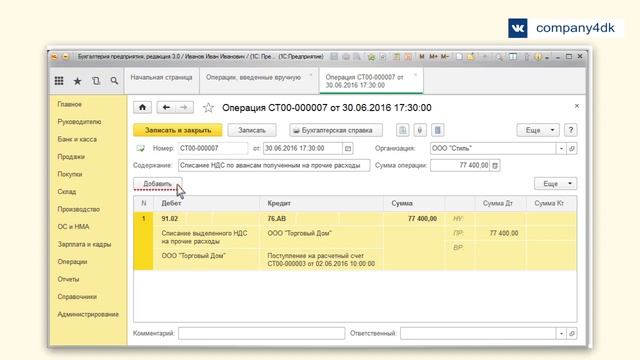Open the ОС и НМА section
640x360 pixels.
point(73,227)
